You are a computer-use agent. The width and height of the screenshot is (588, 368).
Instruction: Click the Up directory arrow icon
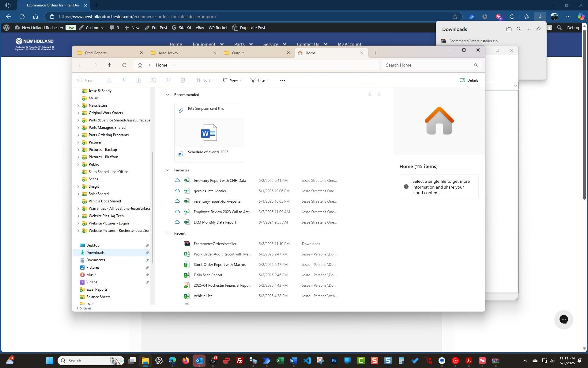coord(109,65)
